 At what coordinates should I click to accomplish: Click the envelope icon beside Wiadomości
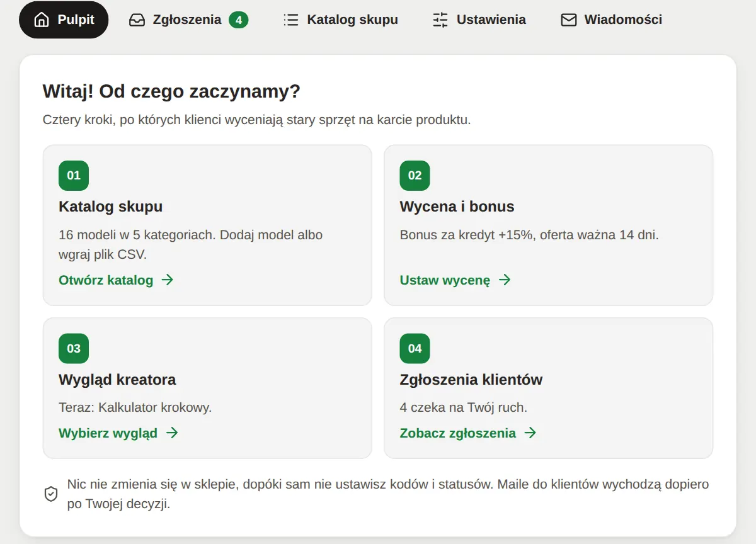coord(568,20)
